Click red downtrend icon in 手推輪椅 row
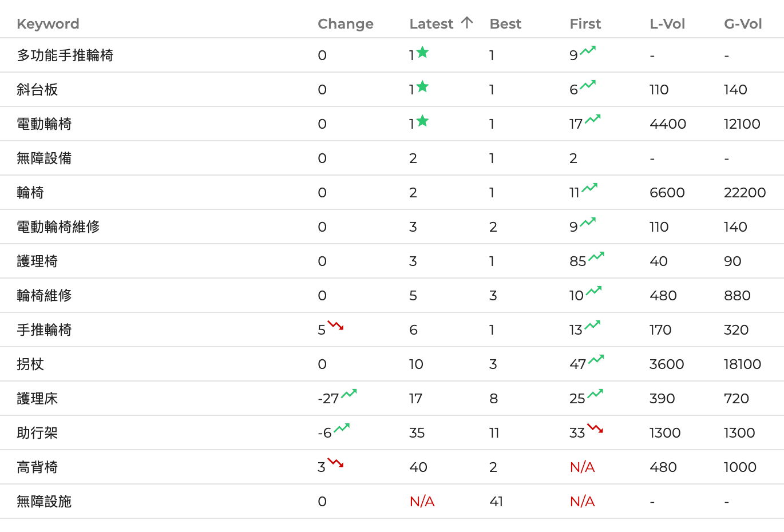Image resolution: width=784 pixels, height=532 pixels. click(335, 326)
